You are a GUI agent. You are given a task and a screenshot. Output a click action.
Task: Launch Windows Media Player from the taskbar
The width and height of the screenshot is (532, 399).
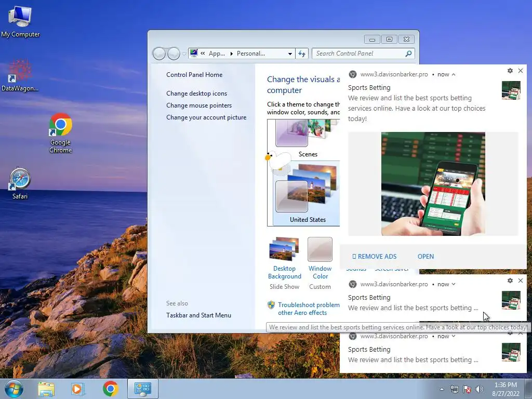(x=77, y=389)
